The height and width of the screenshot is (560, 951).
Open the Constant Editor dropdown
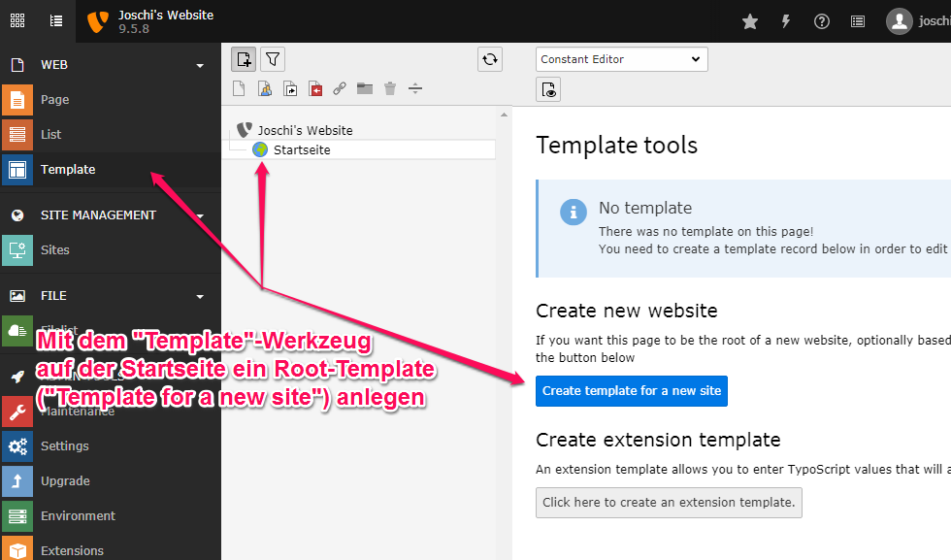click(x=621, y=58)
